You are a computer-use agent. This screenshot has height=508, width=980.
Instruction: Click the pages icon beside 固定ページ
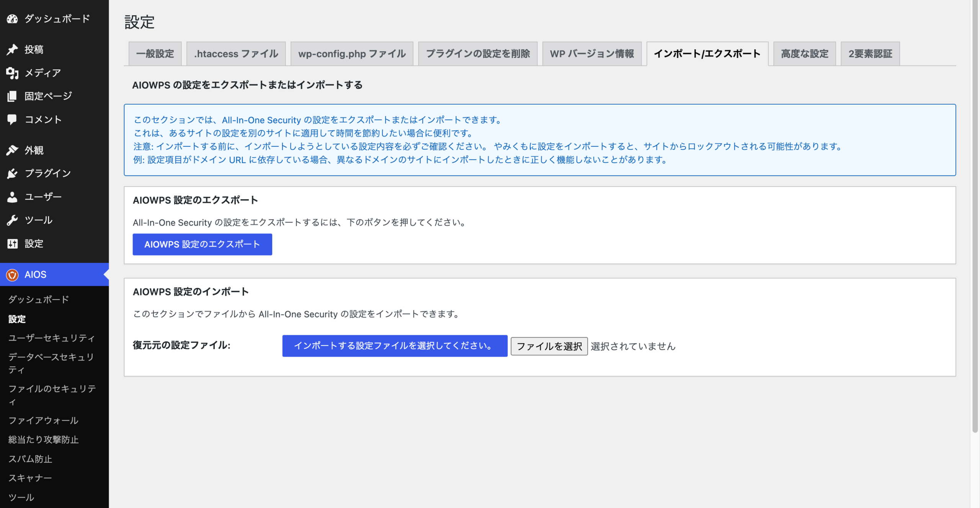pos(12,96)
